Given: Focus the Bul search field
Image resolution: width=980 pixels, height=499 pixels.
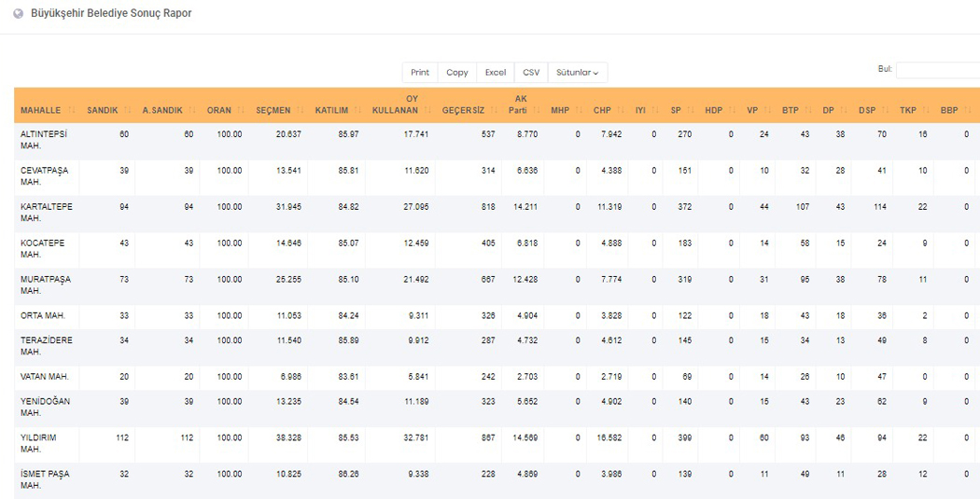Looking at the screenshot, I should 937,70.
